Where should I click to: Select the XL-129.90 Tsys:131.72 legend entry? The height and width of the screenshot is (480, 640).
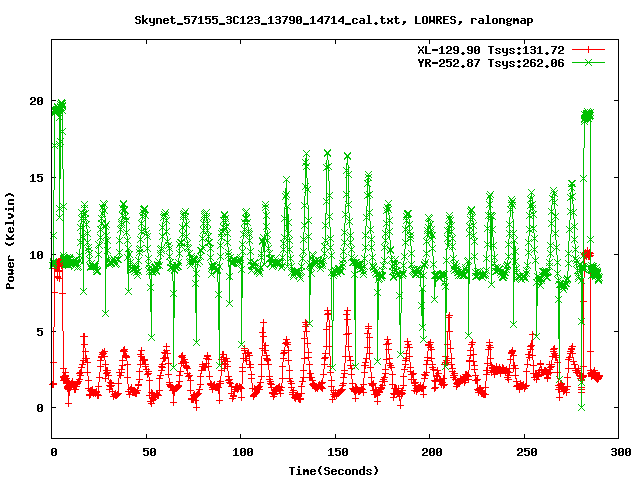point(491,50)
